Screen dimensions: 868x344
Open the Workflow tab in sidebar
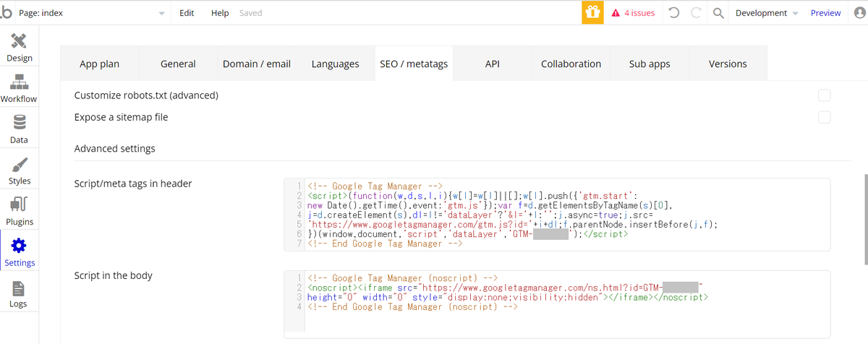[x=19, y=87]
